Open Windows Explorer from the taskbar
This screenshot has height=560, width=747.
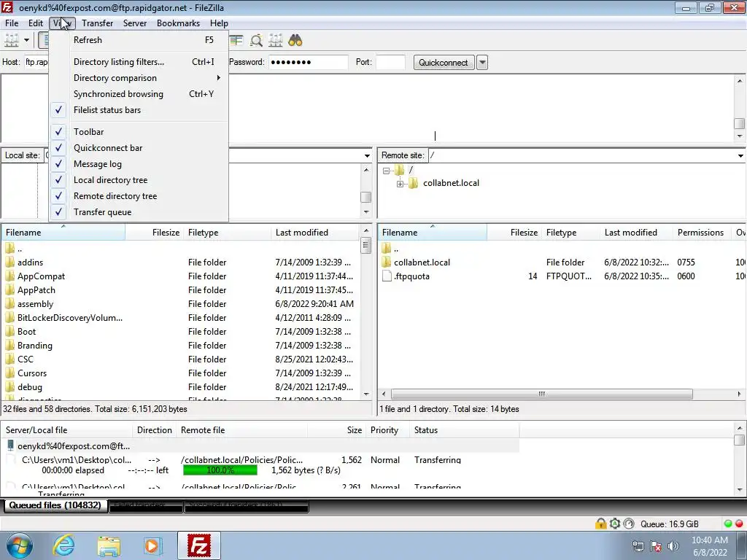point(109,545)
